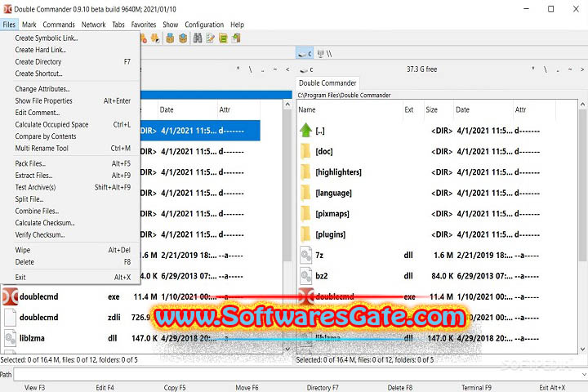Open the Favorites menu

tap(143, 24)
